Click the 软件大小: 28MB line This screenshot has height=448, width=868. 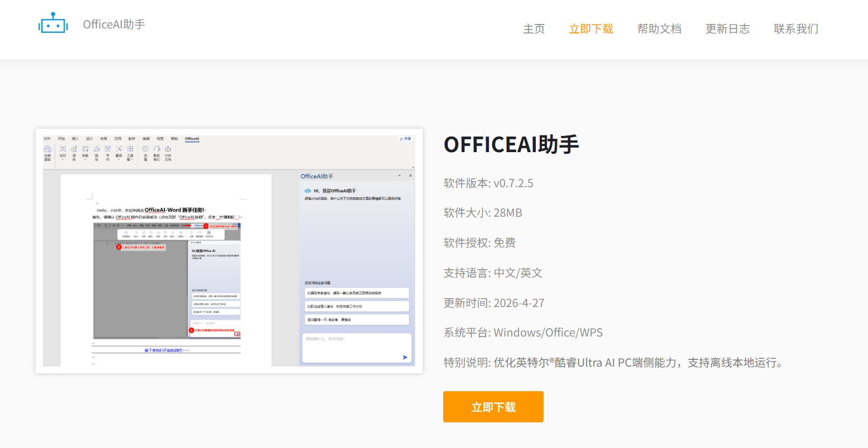(483, 213)
